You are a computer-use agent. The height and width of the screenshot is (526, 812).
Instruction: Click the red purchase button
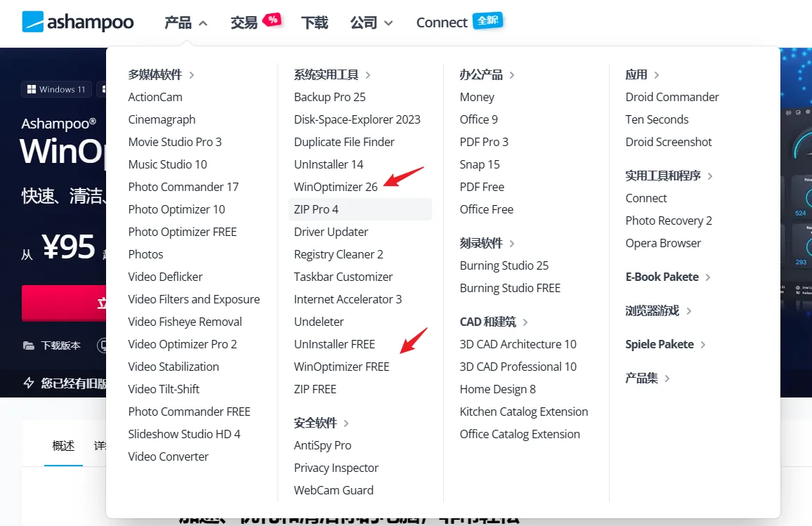pyautogui.click(x=63, y=303)
